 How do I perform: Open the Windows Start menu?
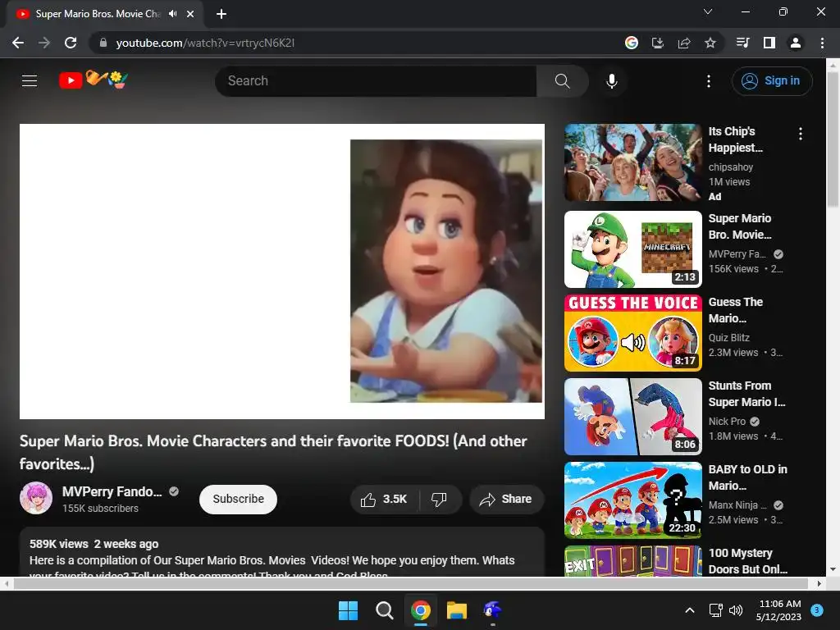[348, 610]
